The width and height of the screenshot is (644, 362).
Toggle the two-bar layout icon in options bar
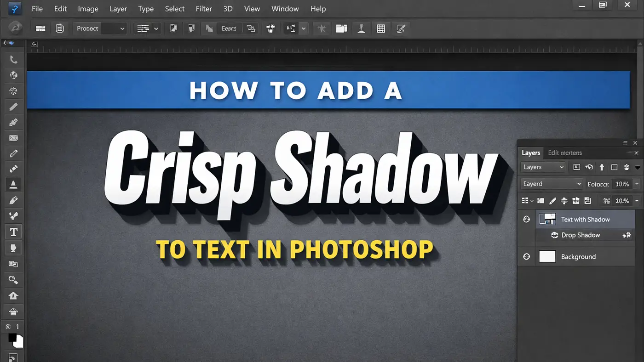click(40, 28)
